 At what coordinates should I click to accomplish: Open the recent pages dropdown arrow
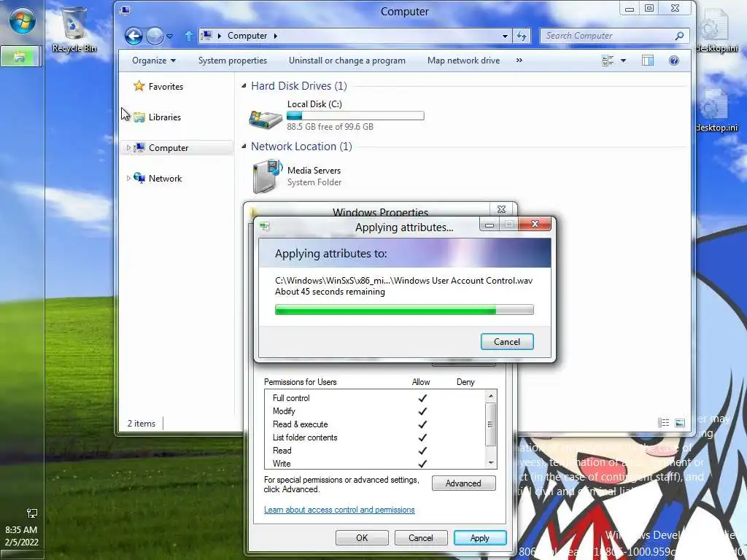point(169,36)
